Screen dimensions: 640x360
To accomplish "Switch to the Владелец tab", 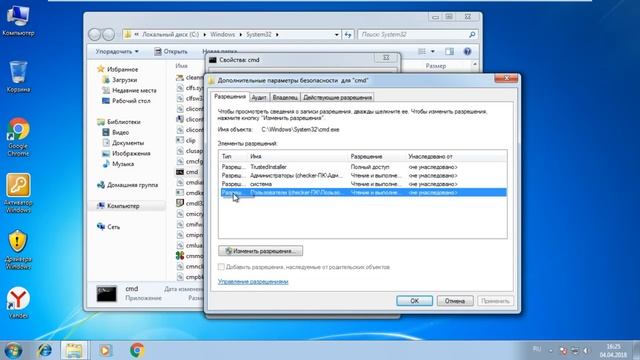I will (x=285, y=98).
